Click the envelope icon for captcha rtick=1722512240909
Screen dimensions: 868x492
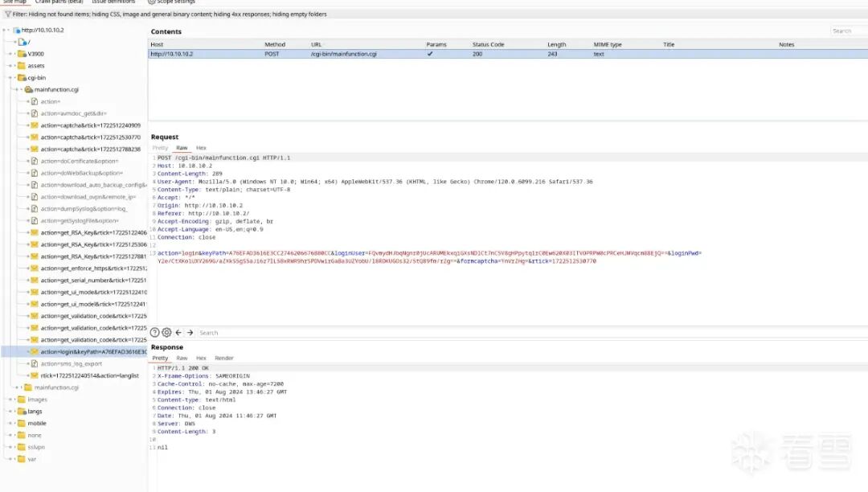point(35,125)
